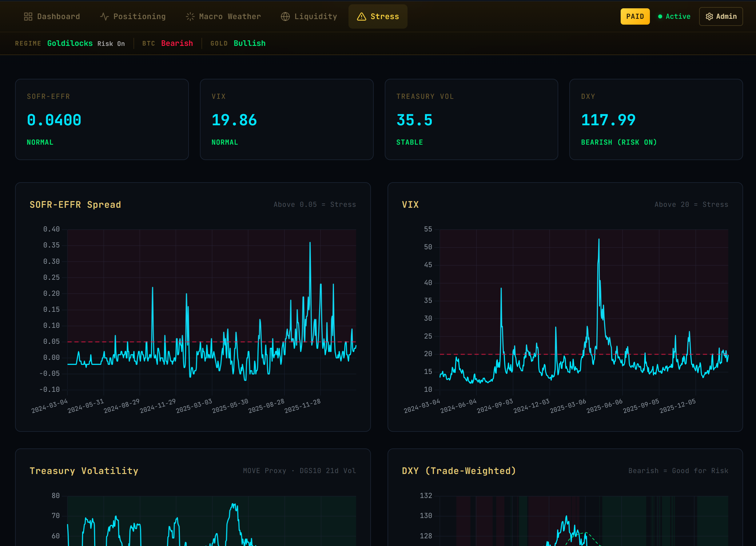The image size is (756, 546).
Task: Click the Liquidity globe icon
Action: [285, 17]
